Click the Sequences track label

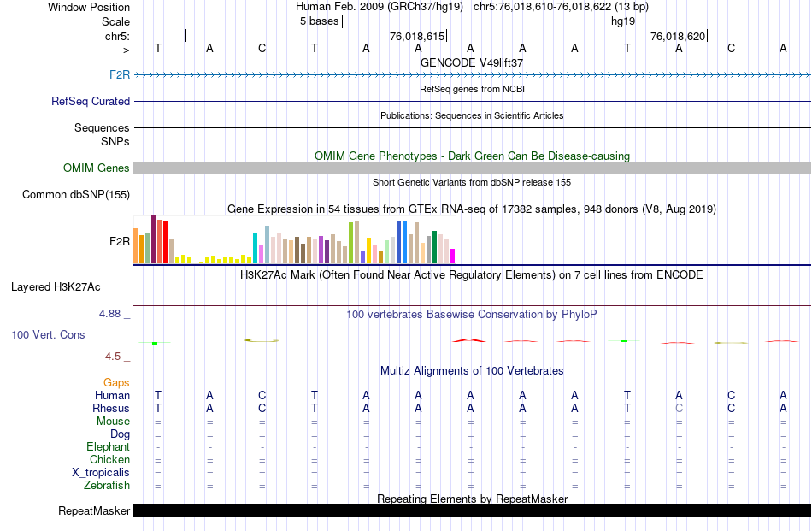(x=102, y=127)
